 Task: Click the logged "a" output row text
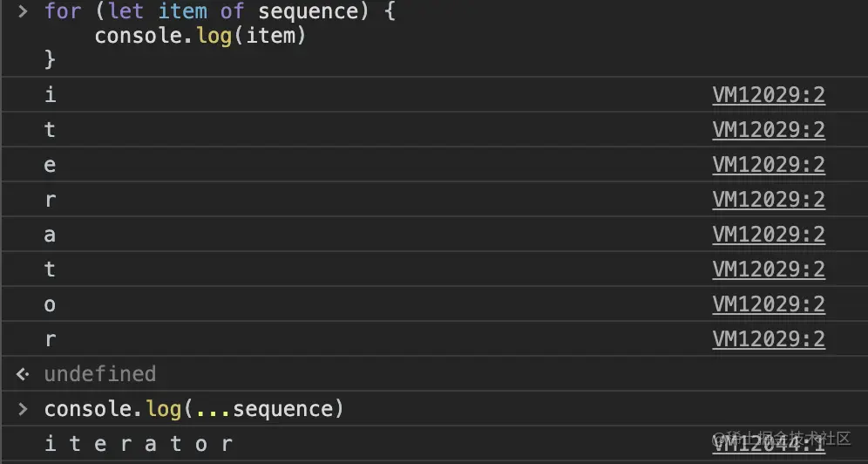point(50,235)
